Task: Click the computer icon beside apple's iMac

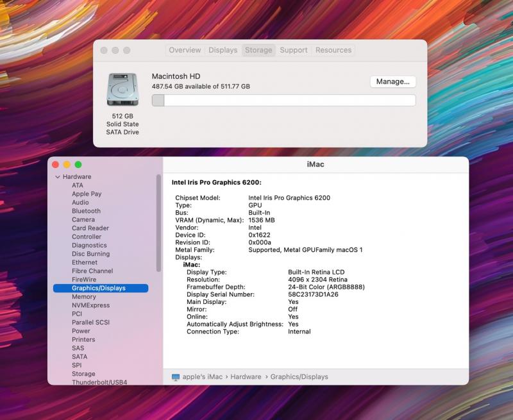Action: click(176, 377)
